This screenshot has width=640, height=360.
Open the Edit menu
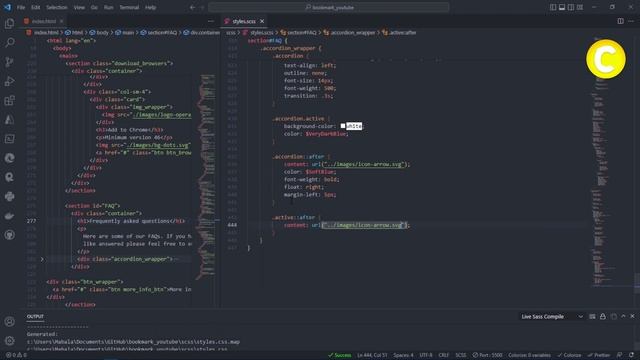point(36,7)
